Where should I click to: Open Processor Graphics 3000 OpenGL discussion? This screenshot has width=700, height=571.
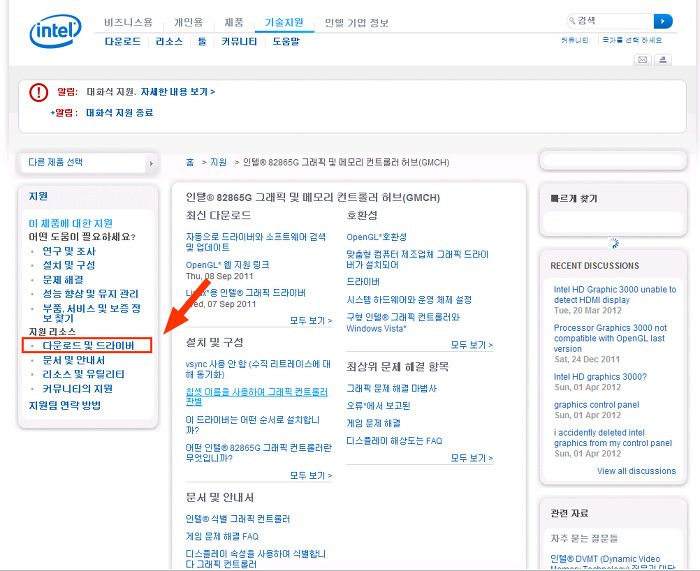click(610, 338)
